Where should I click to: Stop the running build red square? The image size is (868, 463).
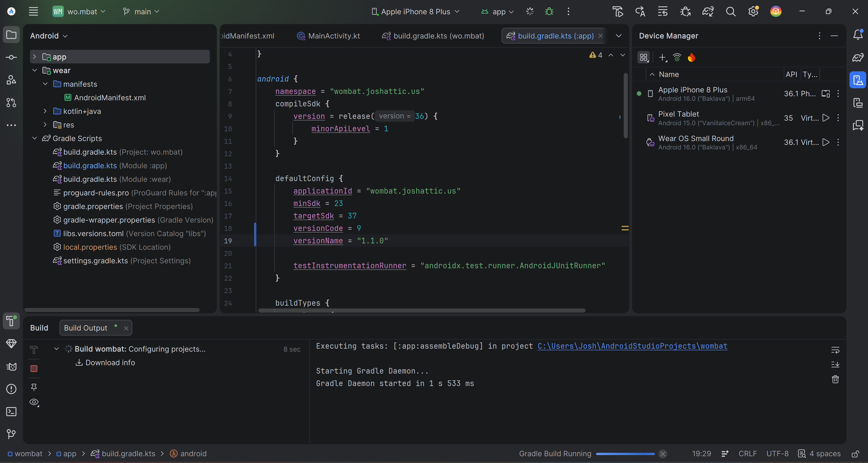pos(34,369)
